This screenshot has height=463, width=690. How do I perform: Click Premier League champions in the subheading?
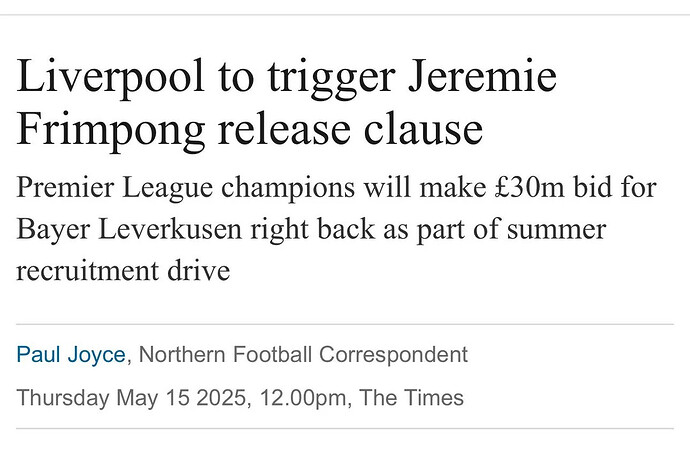(x=186, y=188)
